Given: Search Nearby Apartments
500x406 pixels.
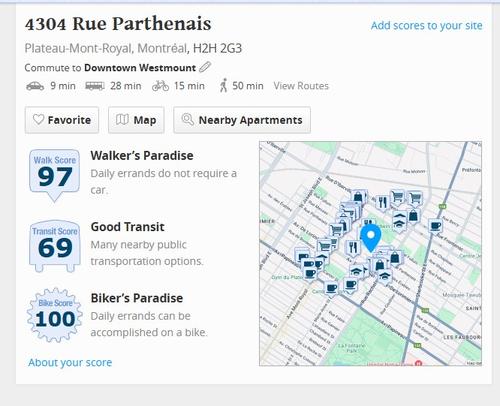Looking at the screenshot, I should 242,120.
